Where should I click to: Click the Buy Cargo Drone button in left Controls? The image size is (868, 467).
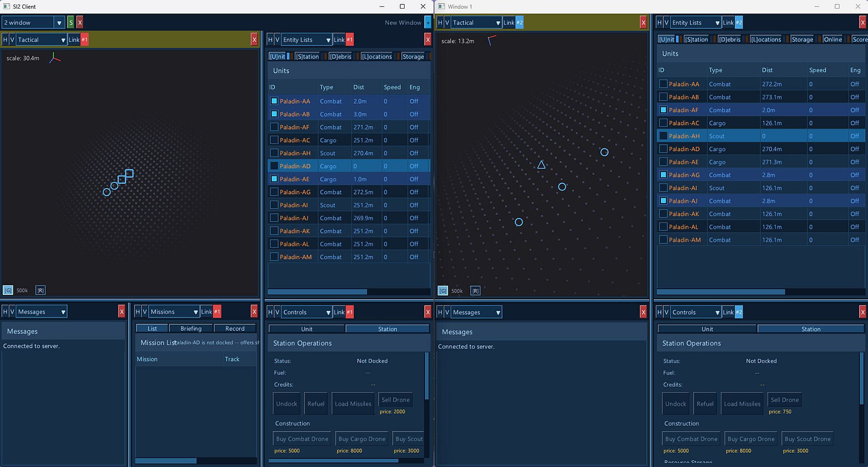pyautogui.click(x=362, y=439)
